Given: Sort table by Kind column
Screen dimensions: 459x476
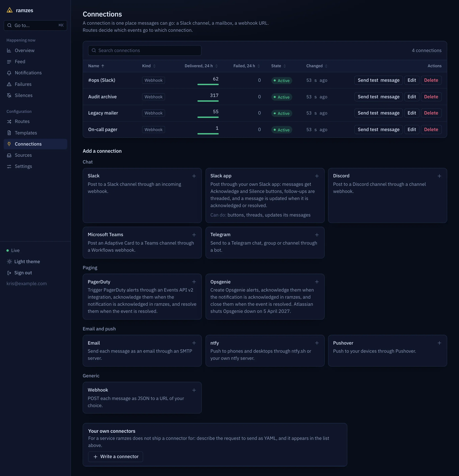Looking at the screenshot, I should click(x=149, y=66).
